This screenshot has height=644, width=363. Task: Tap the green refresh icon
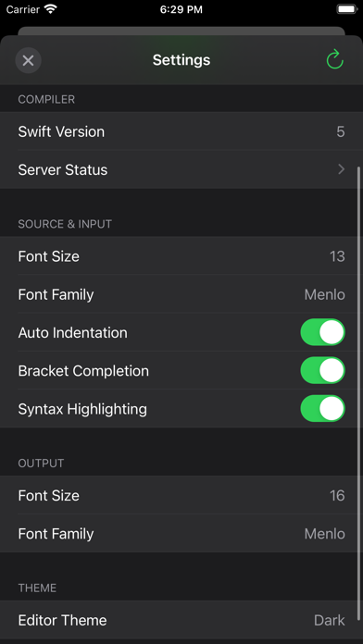coord(334,59)
